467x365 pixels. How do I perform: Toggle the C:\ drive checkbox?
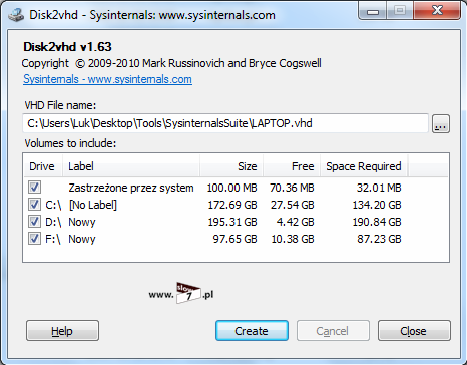point(34,204)
